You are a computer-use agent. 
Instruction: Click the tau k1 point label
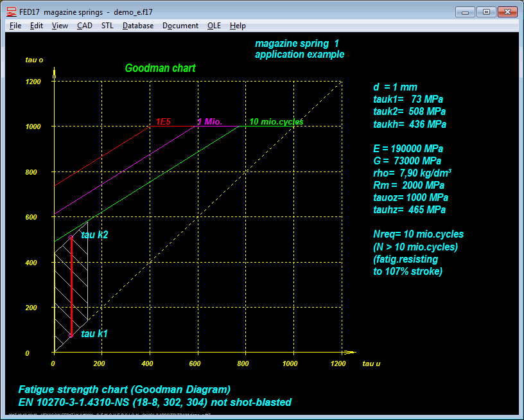[94, 334]
